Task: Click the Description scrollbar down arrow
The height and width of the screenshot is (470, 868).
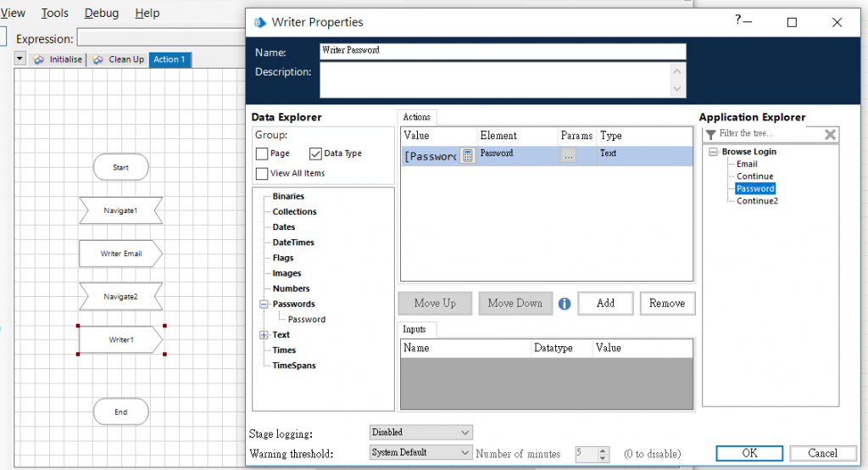Action: [677, 89]
